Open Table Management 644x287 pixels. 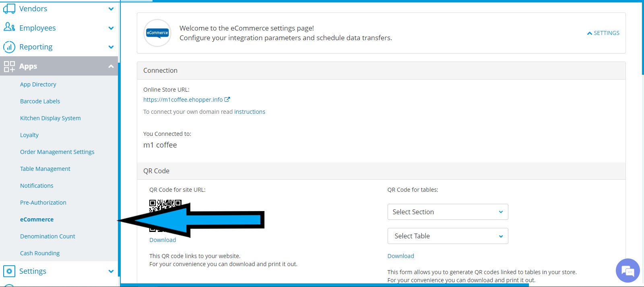(x=45, y=169)
